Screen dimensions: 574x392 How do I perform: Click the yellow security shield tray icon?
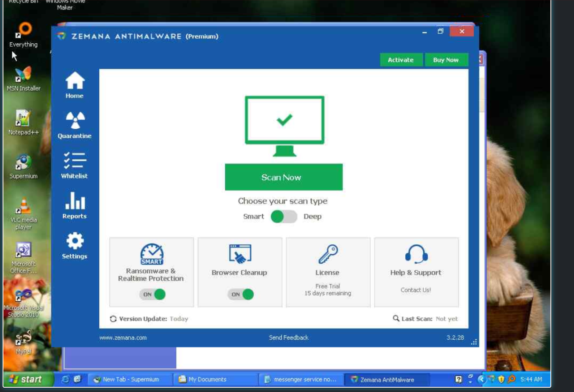(501, 379)
